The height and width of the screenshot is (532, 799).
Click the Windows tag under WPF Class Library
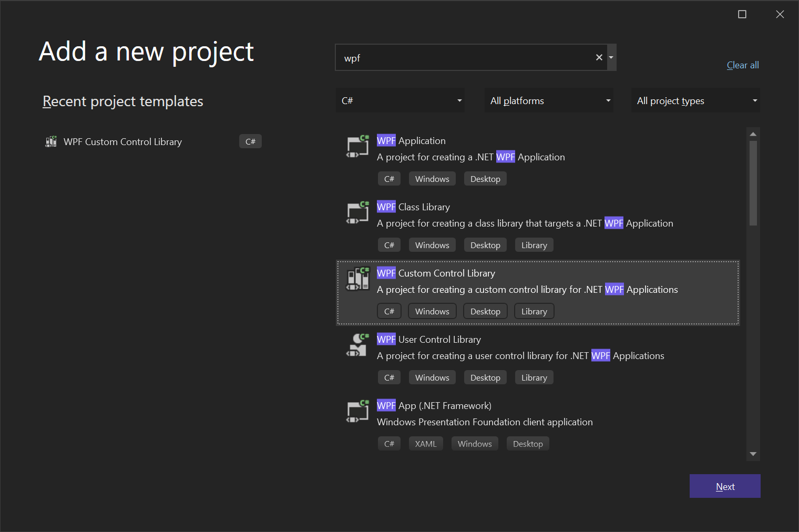(x=432, y=245)
